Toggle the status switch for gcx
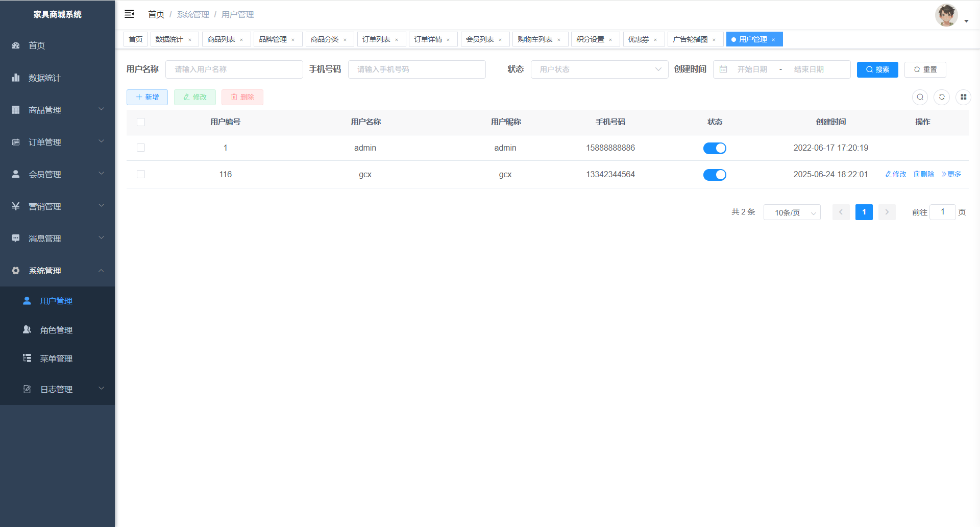Screen dimensions: 980x527 (x=715, y=175)
